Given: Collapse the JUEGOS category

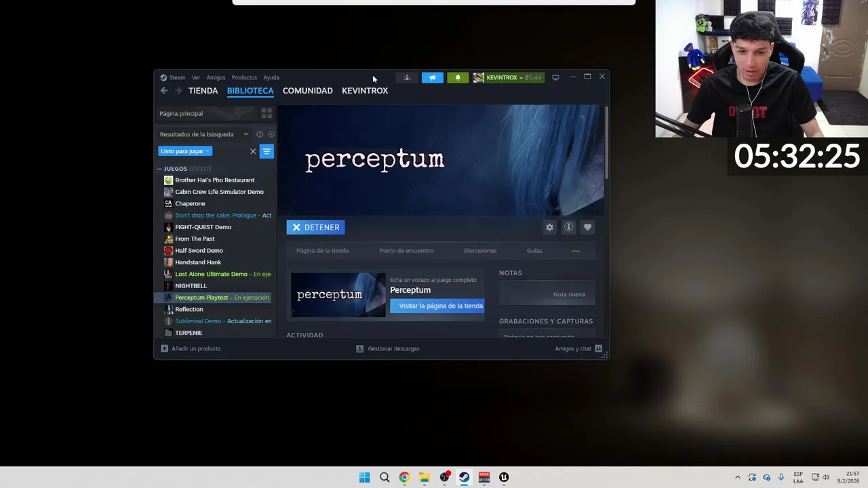Looking at the screenshot, I should 160,169.
